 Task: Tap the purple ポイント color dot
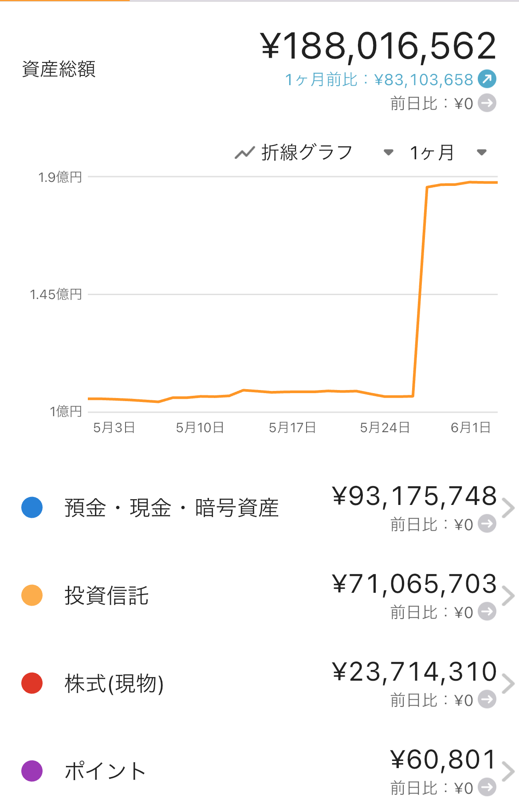tap(32, 771)
